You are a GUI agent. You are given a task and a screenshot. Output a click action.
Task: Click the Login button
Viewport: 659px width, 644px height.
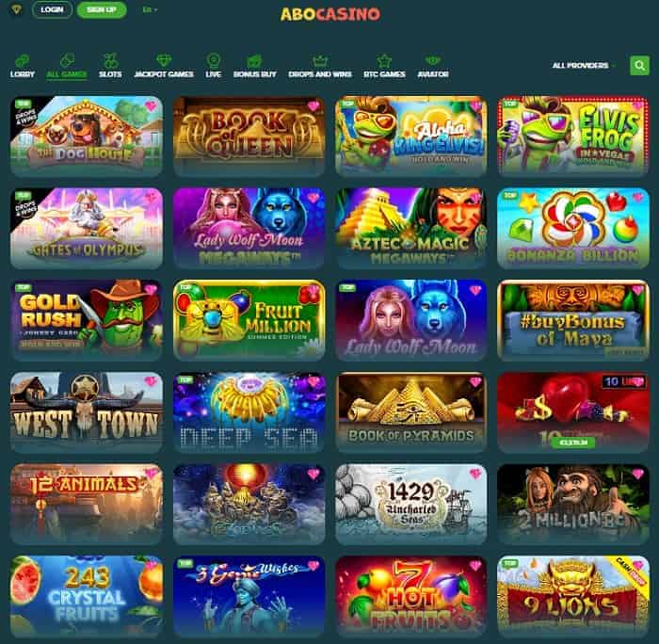coord(52,9)
